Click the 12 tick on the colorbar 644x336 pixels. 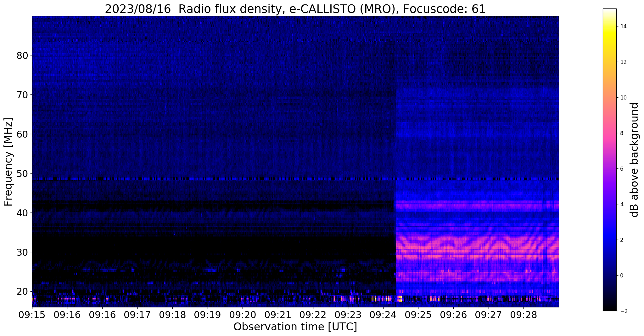[623, 62]
